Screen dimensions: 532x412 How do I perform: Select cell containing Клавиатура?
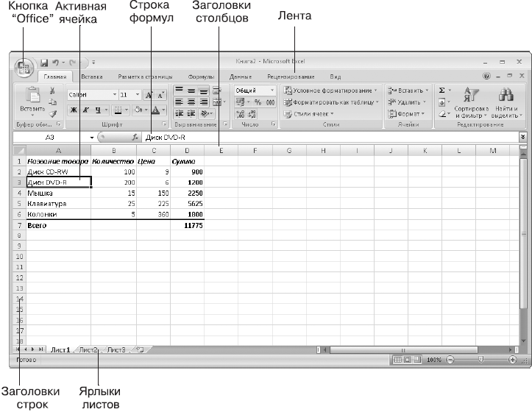point(58,204)
